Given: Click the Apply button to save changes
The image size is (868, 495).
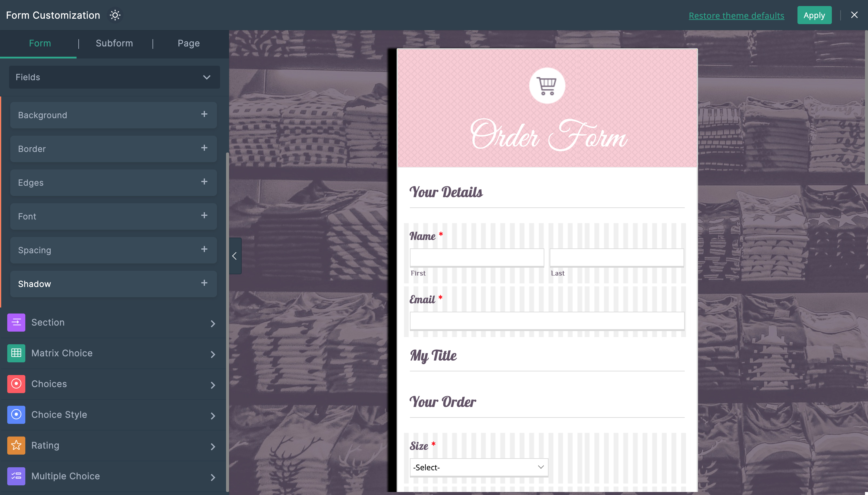Looking at the screenshot, I should click(x=814, y=14).
